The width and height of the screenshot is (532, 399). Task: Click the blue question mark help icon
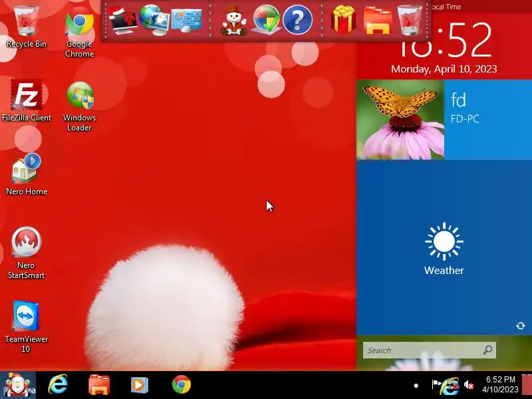point(297,21)
